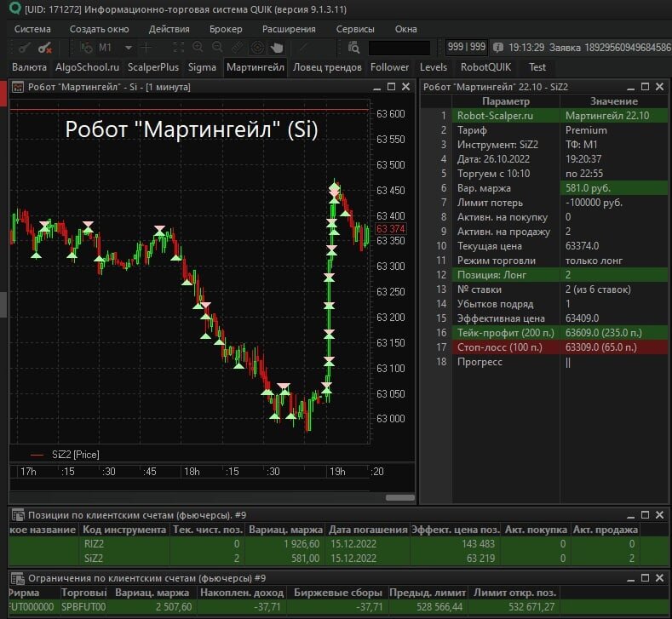Screen dimensions: 672x619
Task: Close the Si chart window
Action: [406, 87]
